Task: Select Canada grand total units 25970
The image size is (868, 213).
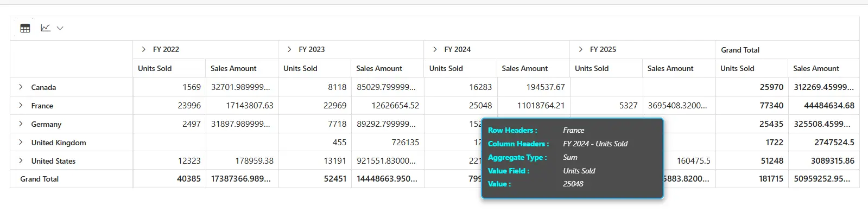Action: (x=752, y=87)
